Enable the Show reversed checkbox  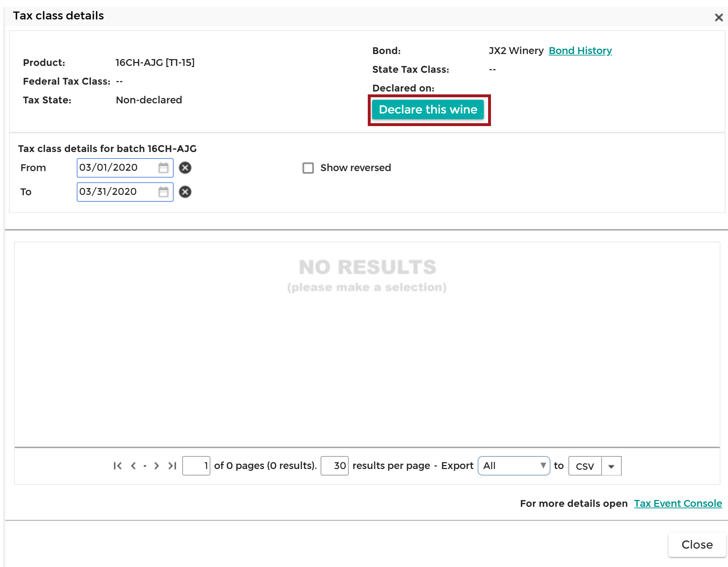click(x=308, y=168)
